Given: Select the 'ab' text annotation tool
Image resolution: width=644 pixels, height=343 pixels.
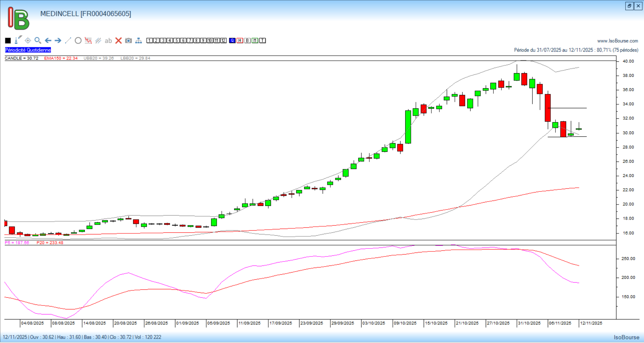Looking at the screenshot, I should (x=108, y=41).
